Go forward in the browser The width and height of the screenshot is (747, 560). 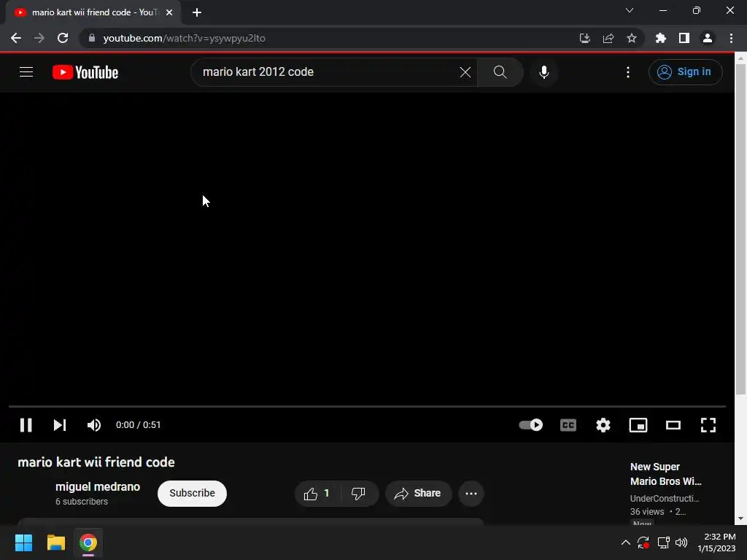(39, 38)
